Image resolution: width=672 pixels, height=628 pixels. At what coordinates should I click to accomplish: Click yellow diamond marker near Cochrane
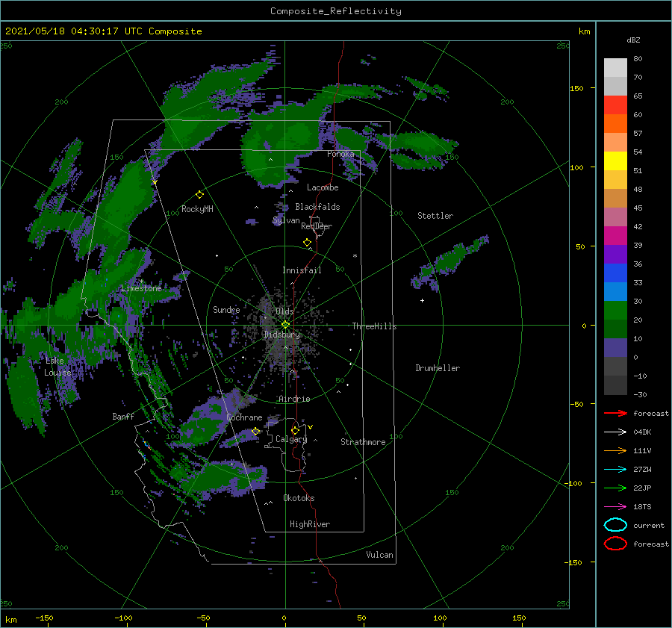coord(255,432)
